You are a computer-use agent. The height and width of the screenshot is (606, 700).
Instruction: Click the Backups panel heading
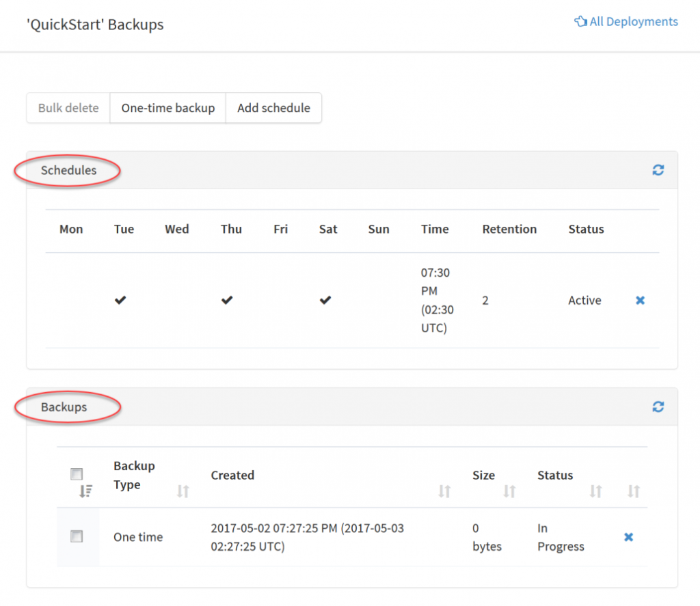click(x=64, y=407)
